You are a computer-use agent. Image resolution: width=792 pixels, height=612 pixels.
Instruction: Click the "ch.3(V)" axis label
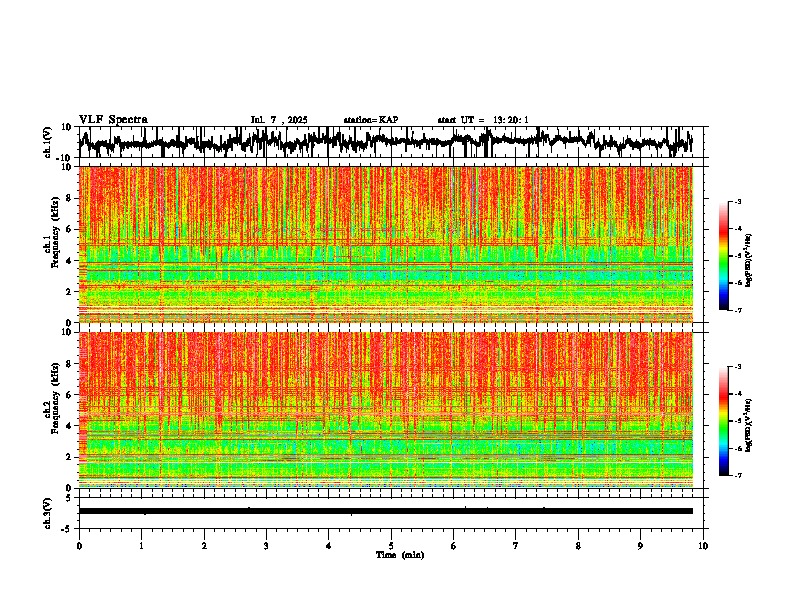(x=48, y=513)
